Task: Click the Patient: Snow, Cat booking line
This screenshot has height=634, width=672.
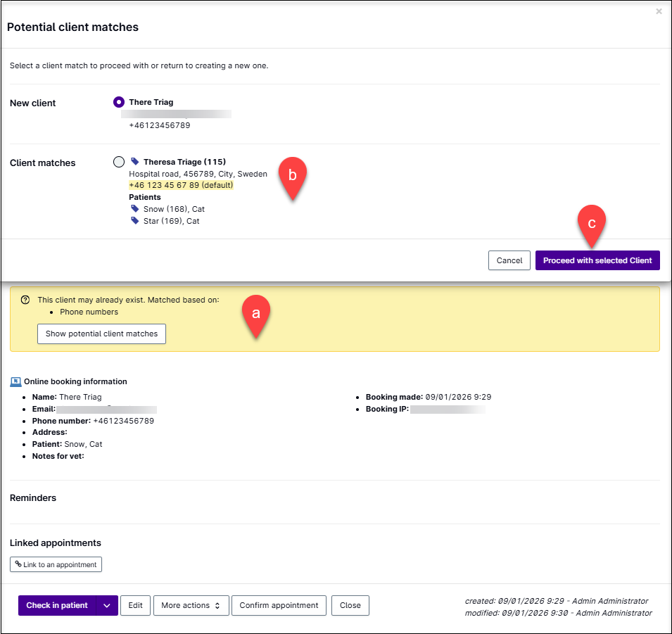Action: point(68,444)
